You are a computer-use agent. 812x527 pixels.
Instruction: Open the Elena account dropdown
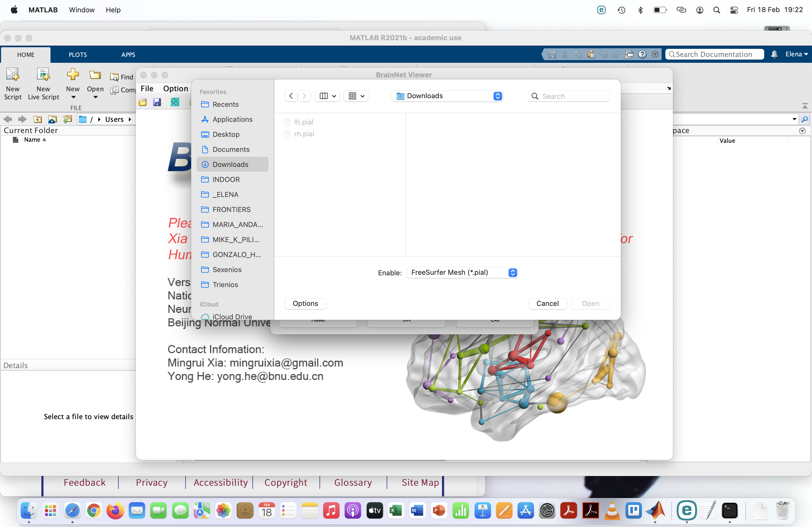pyautogui.click(x=796, y=54)
